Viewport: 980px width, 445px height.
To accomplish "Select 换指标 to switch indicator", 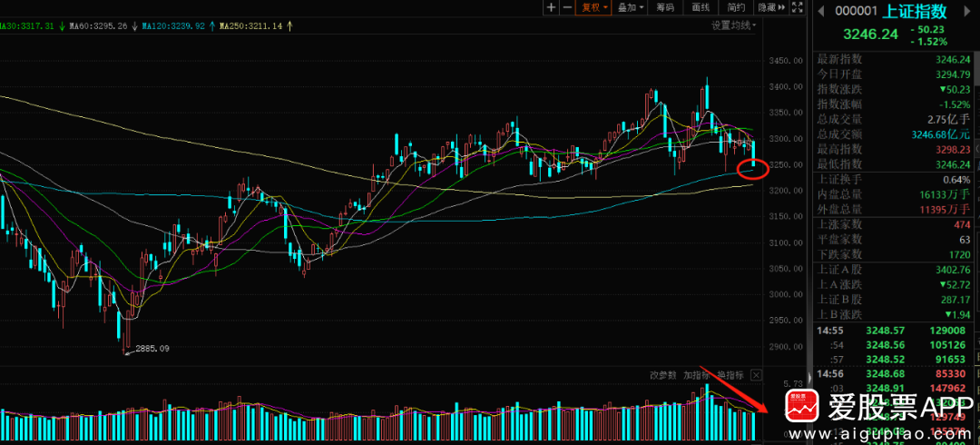I will click(730, 376).
